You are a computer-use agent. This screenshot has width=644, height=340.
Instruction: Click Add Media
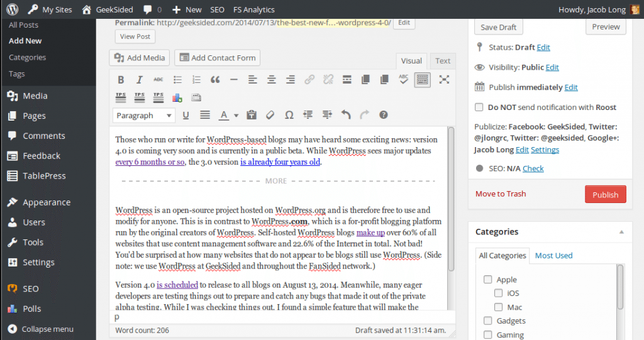click(140, 57)
